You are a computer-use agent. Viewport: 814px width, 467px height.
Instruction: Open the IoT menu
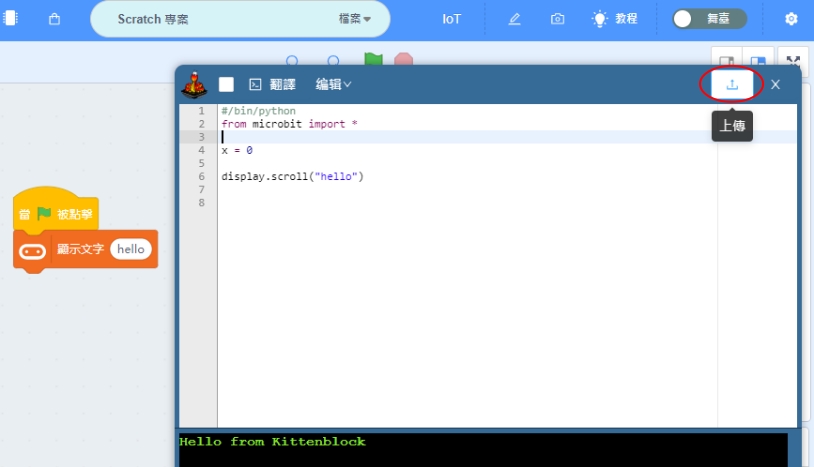point(452,19)
